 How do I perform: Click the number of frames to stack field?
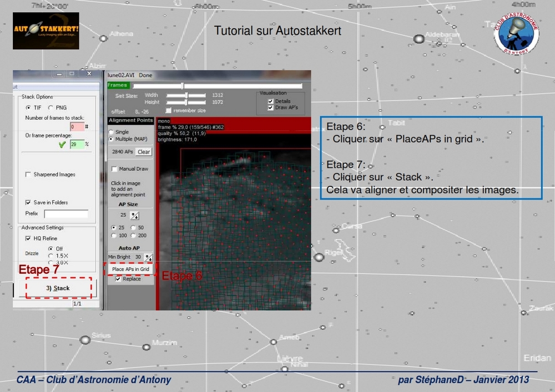click(x=77, y=126)
